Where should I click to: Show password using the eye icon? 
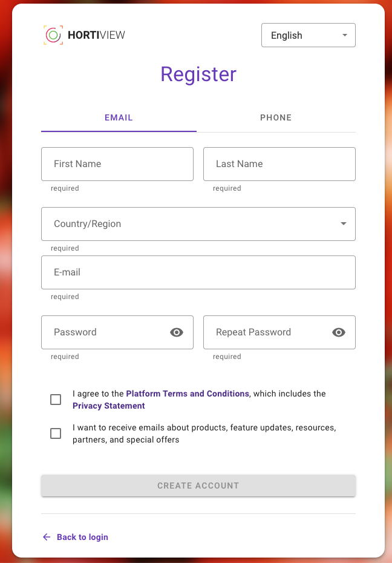pos(177,332)
